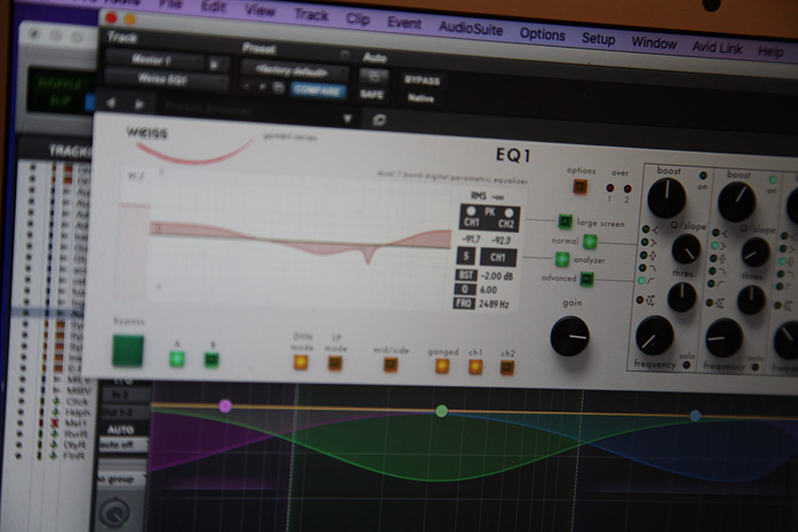Image resolution: width=798 pixels, height=532 pixels.
Task: Turn on mid/side processing button
Action: click(390, 364)
